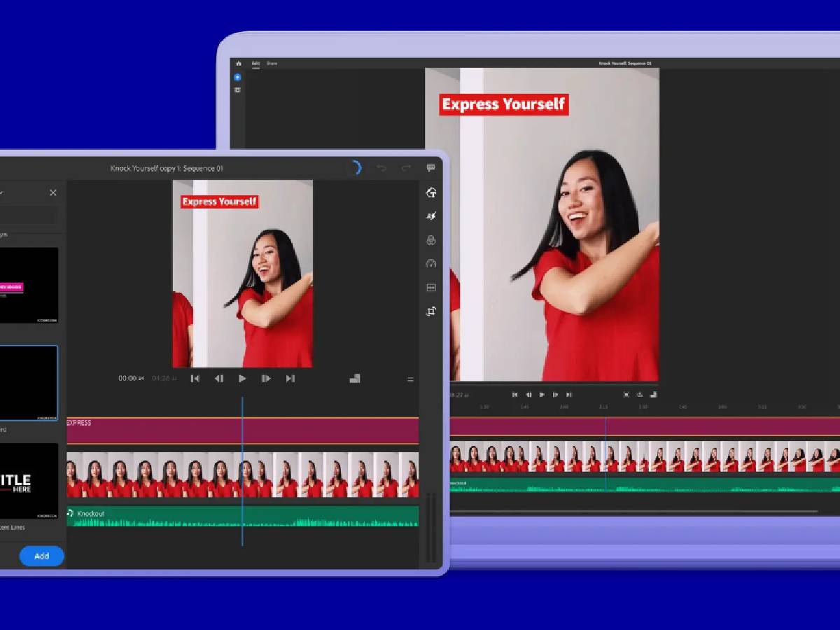
Task: Open the Color panel icon in tablet sidebar
Action: (431, 240)
